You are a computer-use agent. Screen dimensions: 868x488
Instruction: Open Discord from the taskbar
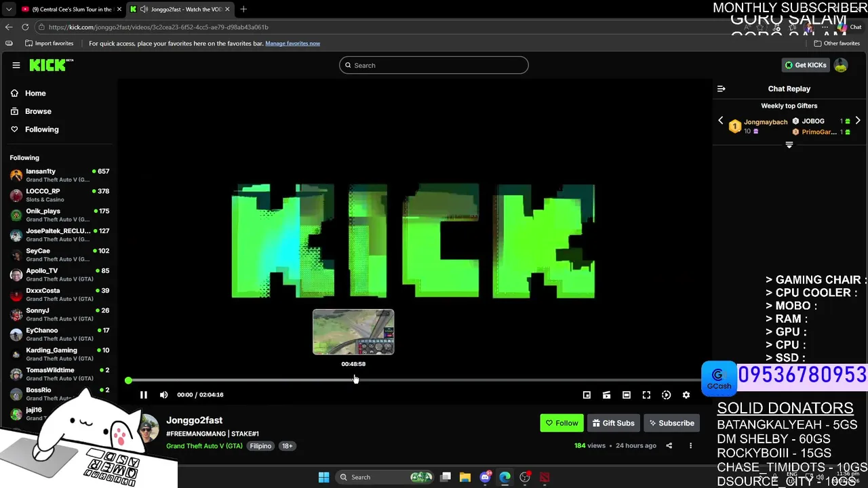tap(485, 477)
